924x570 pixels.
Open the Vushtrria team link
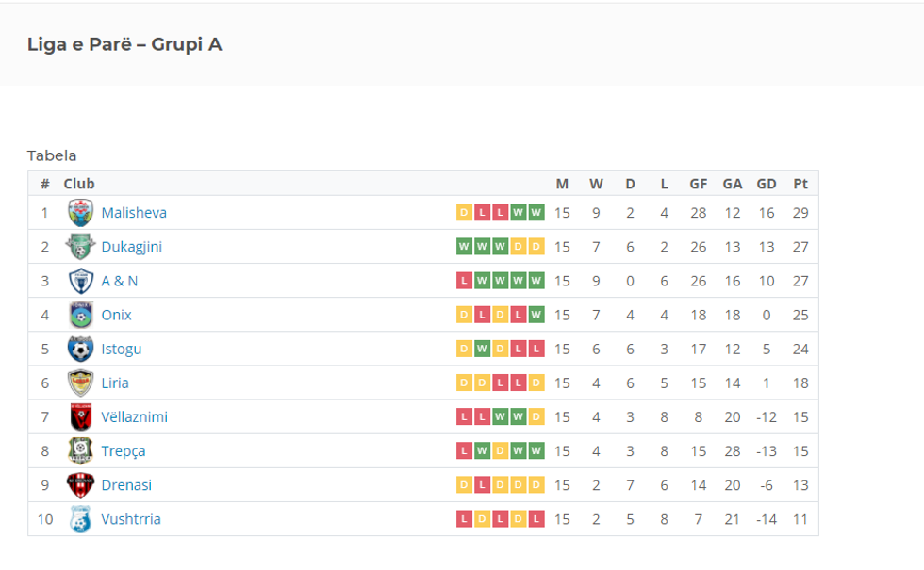tap(131, 519)
